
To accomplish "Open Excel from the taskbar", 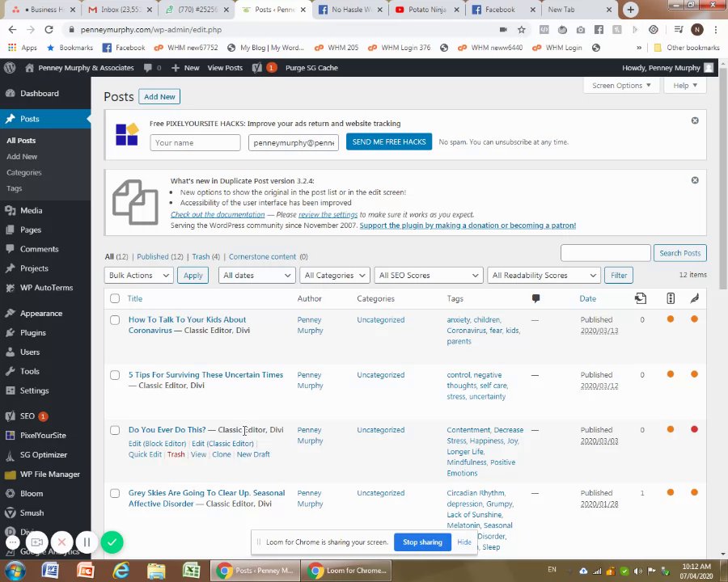I will coord(191,570).
